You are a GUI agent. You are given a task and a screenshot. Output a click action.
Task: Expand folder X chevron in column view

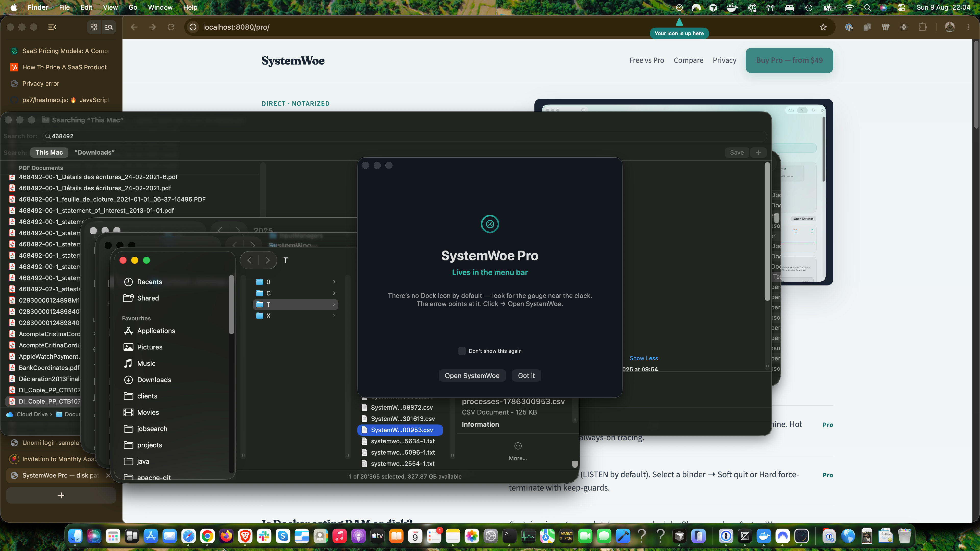click(334, 315)
